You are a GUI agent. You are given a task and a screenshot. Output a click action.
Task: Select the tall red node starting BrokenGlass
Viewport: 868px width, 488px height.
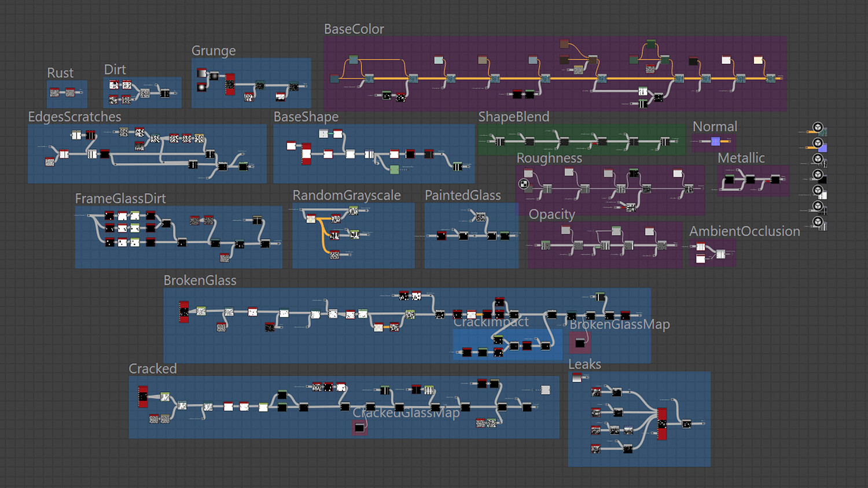point(184,312)
